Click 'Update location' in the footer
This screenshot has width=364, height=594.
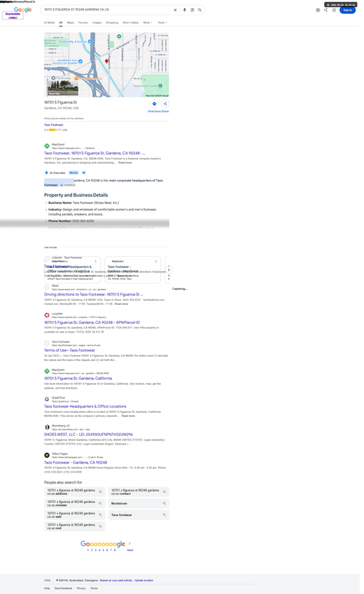(144, 580)
